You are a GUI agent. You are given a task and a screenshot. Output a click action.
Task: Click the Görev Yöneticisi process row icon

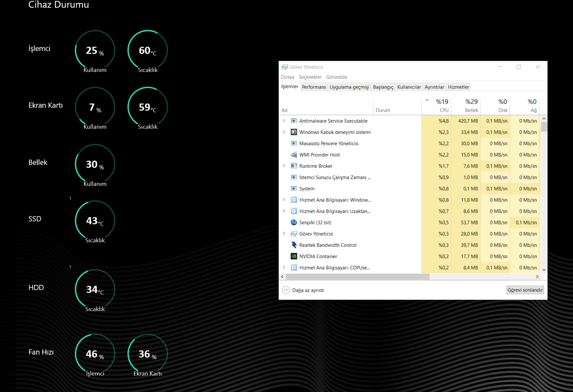pos(294,234)
